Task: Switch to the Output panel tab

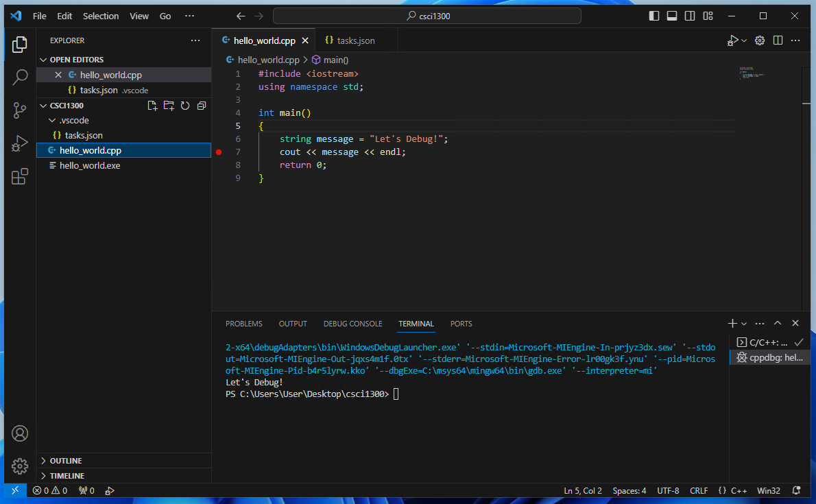Action: pyautogui.click(x=293, y=324)
